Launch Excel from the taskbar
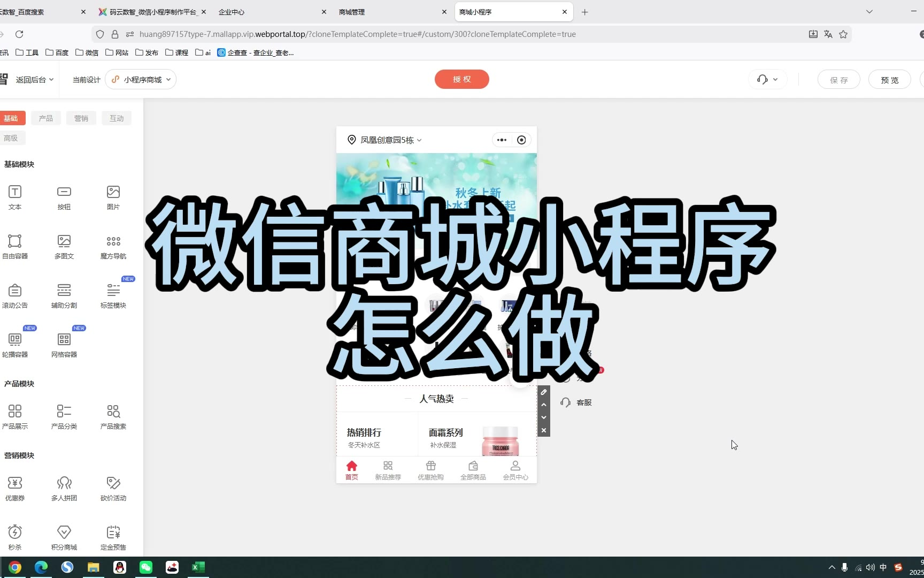The image size is (924, 578). pyautogui.click(x=198, y=567)
